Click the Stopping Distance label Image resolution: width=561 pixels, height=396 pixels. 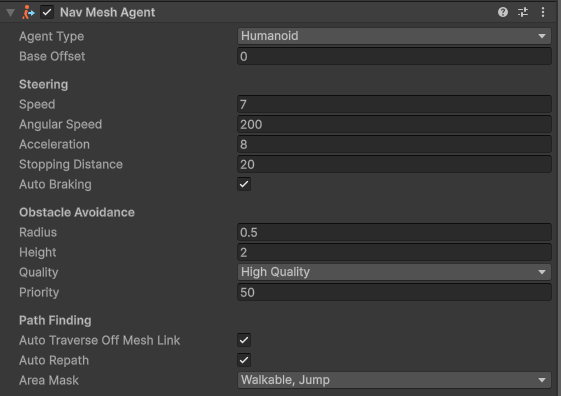[x=71, y=165]
